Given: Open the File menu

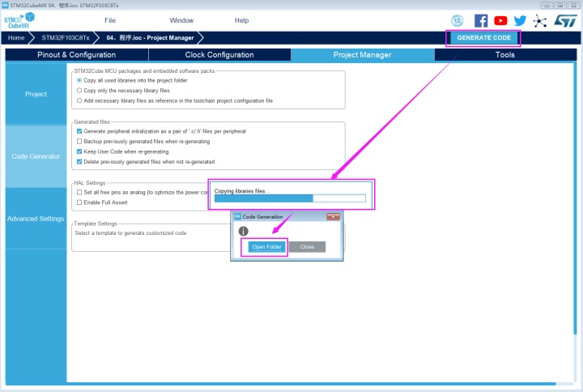Looking at the screenshot, I should 110,20.
